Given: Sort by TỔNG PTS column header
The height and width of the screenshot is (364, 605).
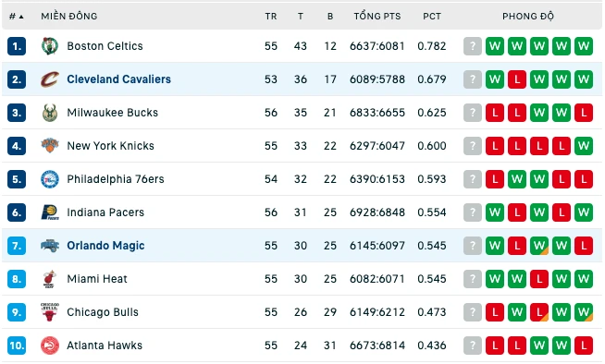Looking at the screenshot, I should tap(377, 17).
